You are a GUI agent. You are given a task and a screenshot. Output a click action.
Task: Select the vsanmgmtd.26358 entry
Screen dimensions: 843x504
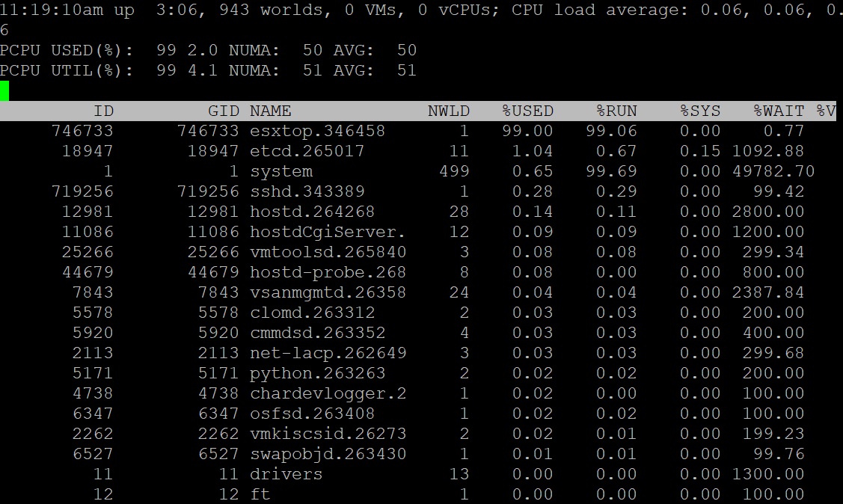(328, 293)
